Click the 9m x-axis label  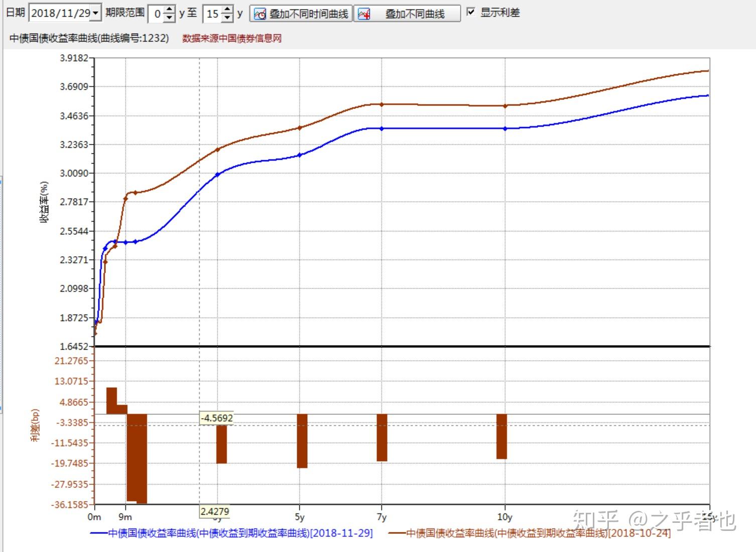(125, 517)
